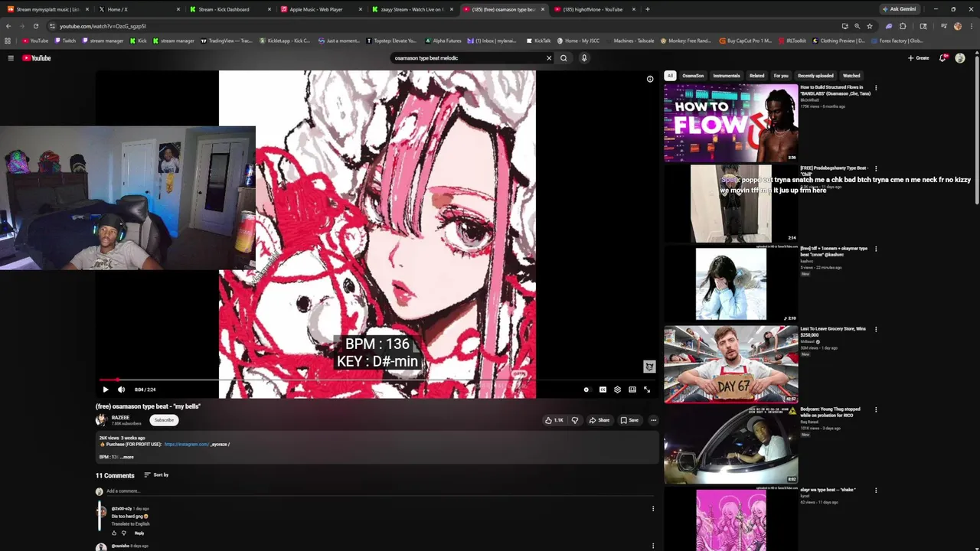Screen dimensions: 980x551
Task: Open the YouTube guide hamburger menu
Action: coord(11,58)
